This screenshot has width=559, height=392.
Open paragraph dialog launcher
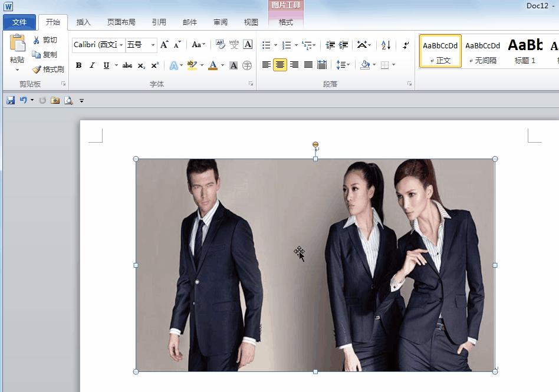coord(410,84)
